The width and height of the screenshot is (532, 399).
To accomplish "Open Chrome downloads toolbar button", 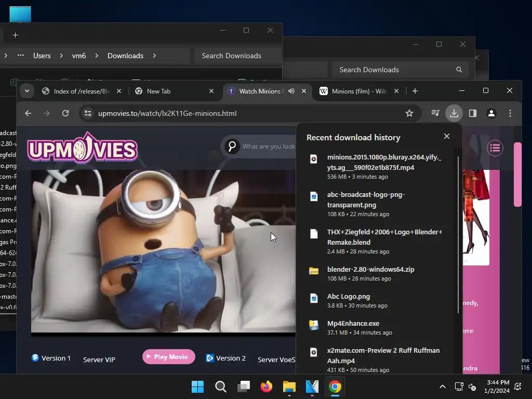I will (454, 113).
